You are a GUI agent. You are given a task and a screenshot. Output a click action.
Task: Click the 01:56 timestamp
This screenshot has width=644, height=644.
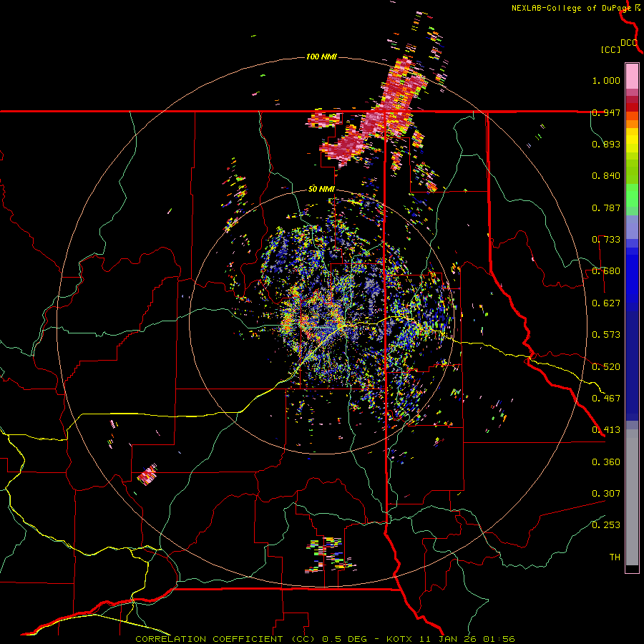pyautogui.click(x=500, y=639)
